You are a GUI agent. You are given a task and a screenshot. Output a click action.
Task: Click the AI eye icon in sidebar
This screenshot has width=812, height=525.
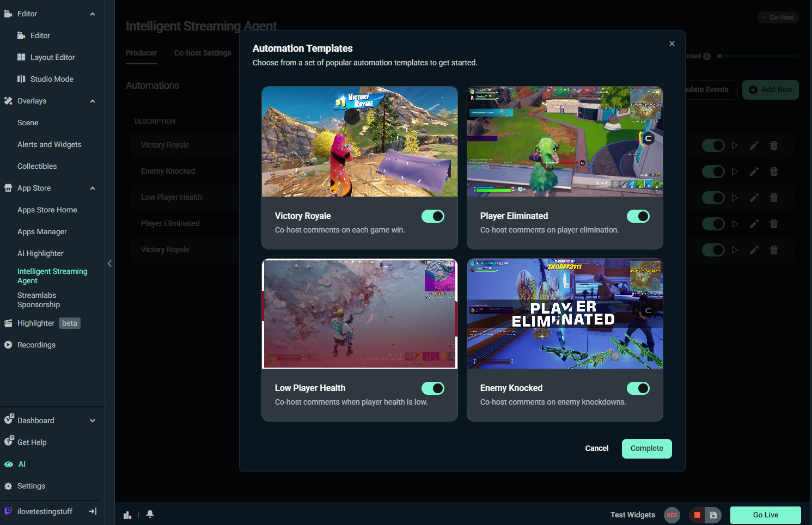click(9, 465)
